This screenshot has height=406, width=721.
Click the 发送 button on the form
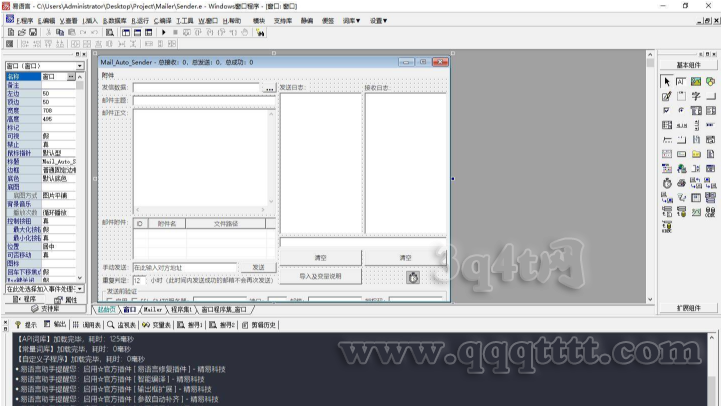[258, 267]
